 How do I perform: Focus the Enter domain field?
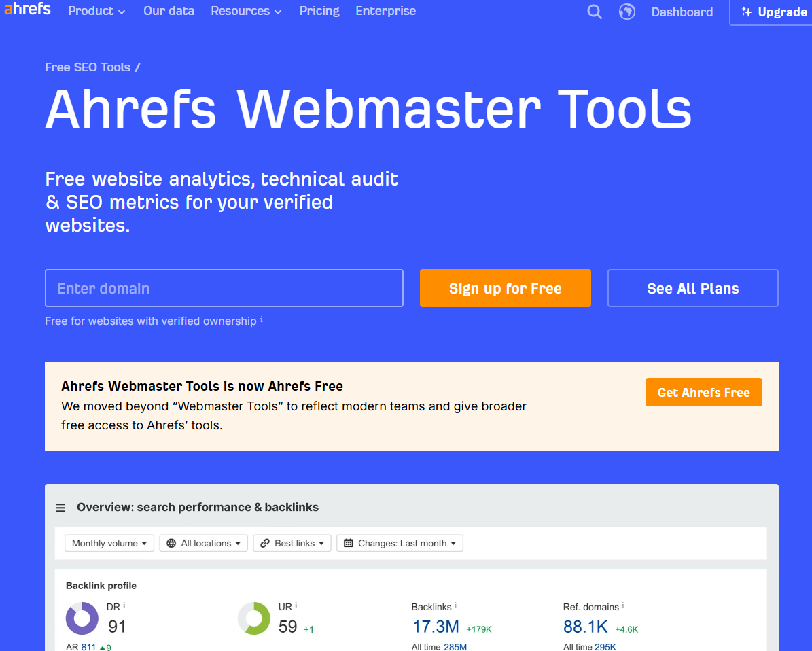[224, 288]
